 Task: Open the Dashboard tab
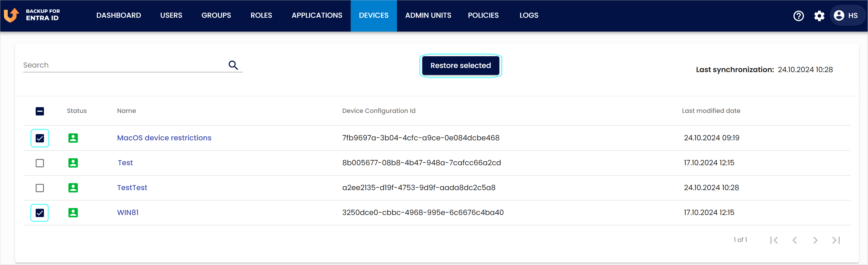pyautogui.click(x=119, y=15)
